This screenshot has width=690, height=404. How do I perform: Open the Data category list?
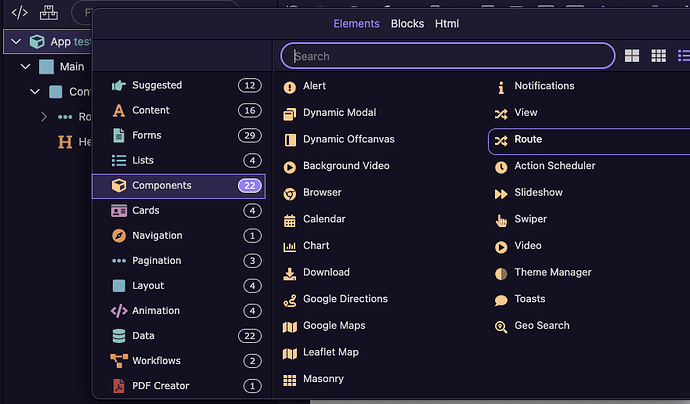143,336
